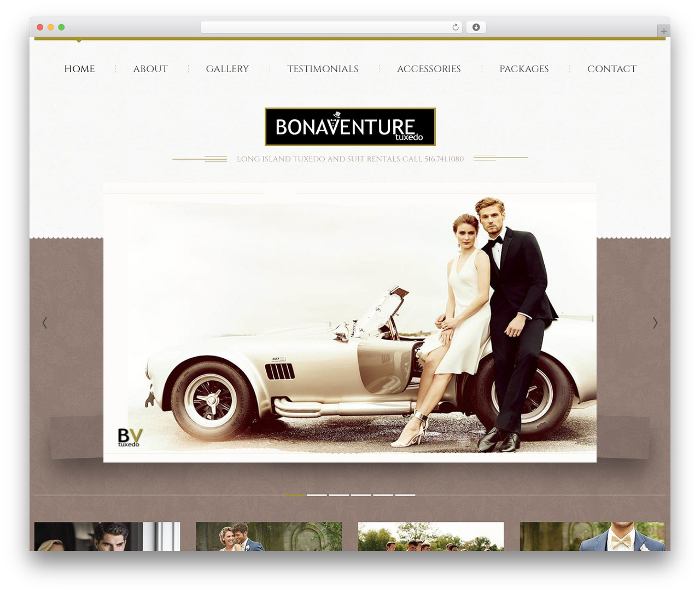Open the ACCESSORIES menu item

(429, 69)
